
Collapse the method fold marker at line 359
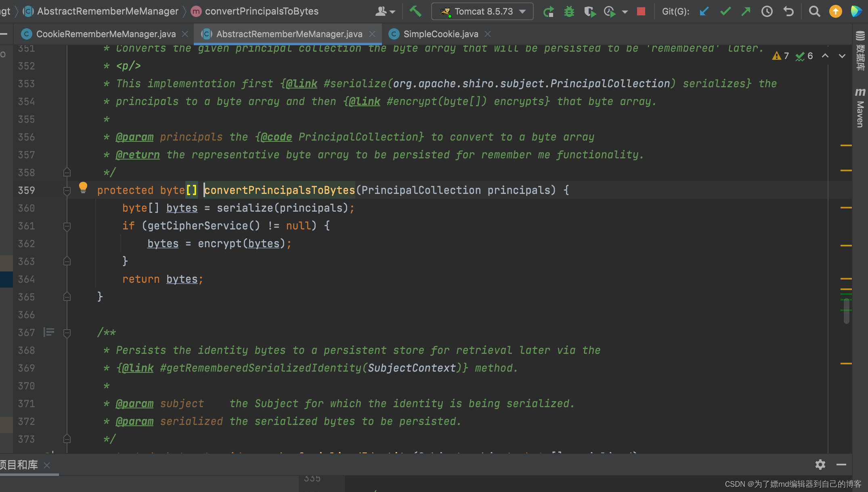point(67,190)
